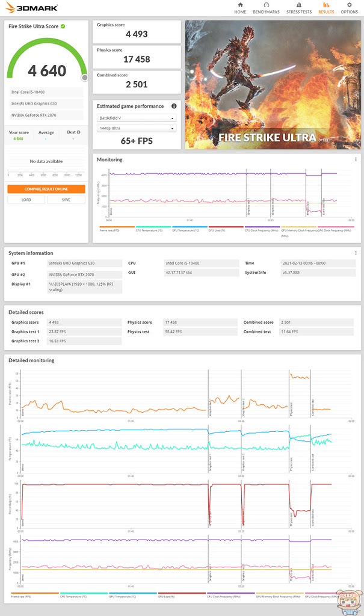This screenshot has height=616, width=364.
Task: Toggle CPU Temperature legend under Detailed monitoring
Action: 84,595
